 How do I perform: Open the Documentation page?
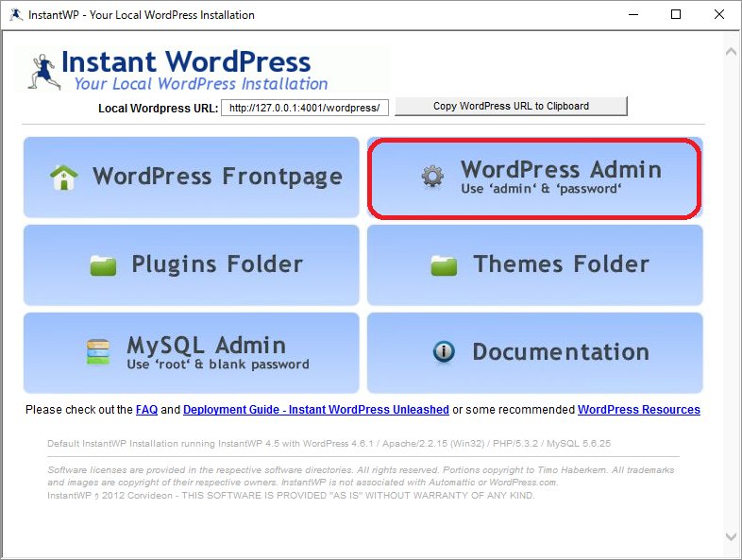point(534,352)
